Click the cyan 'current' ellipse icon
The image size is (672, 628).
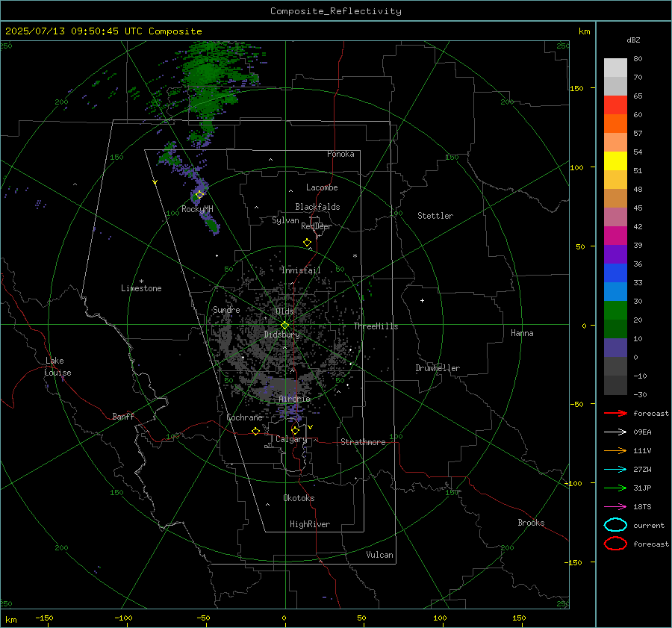[615, 525]
